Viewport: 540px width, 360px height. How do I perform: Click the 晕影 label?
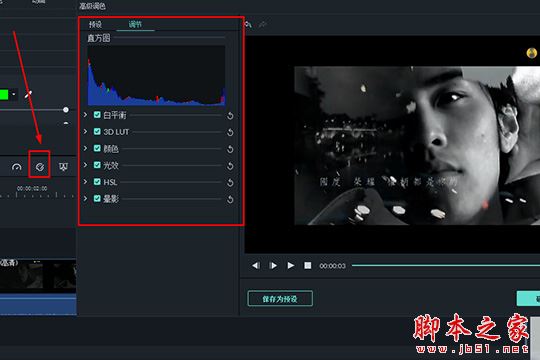[x=111, y=199]
